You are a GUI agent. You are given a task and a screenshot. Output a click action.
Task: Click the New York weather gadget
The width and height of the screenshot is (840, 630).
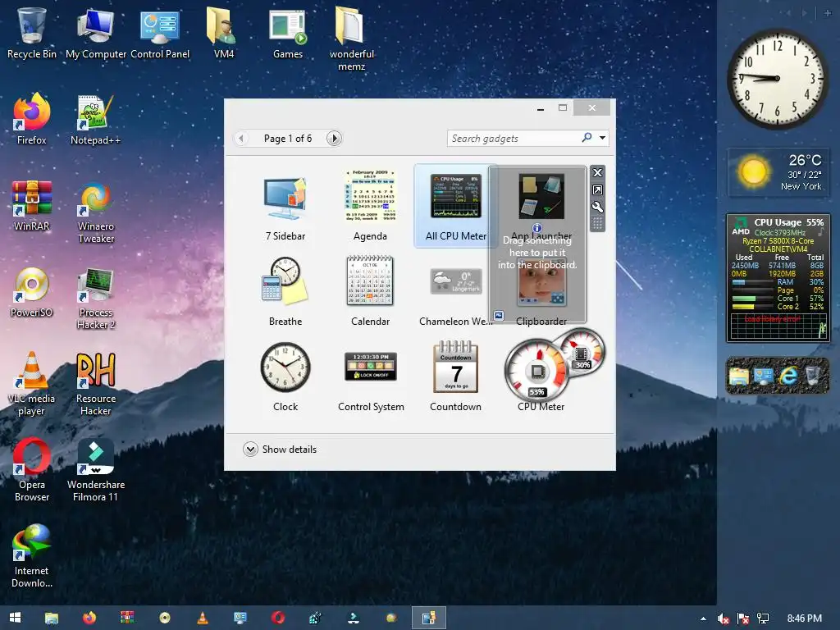(778, 172)
